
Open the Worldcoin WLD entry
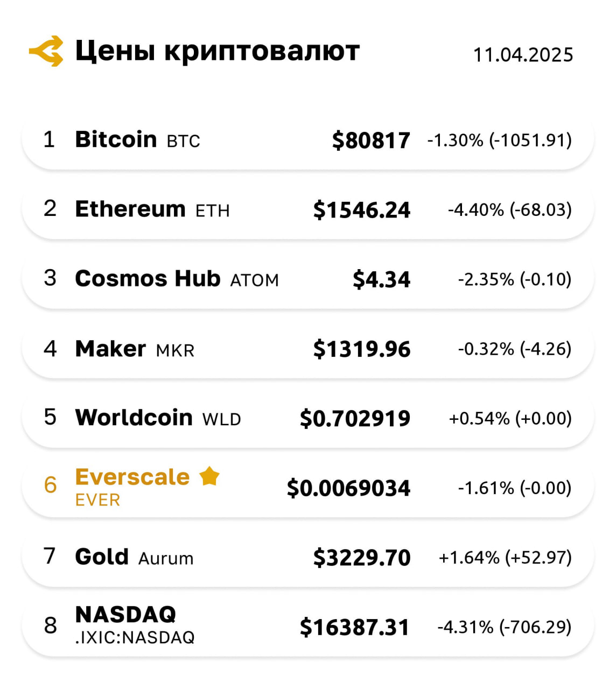coord(308,418)
